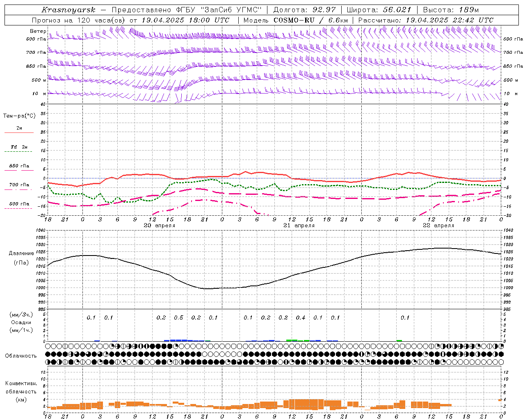Click the 'Широта: 56.021' latitude value
525x420 pixels.
379,10
